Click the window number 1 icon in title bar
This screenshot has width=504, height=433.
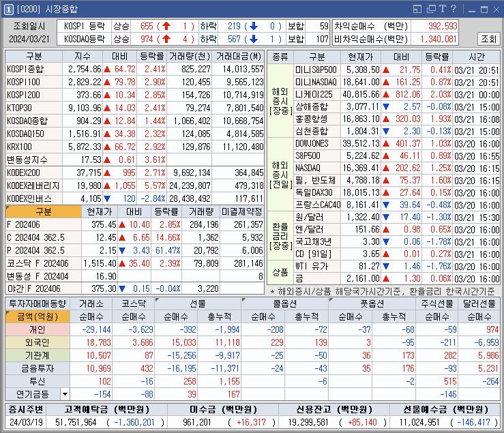(9, 10)
